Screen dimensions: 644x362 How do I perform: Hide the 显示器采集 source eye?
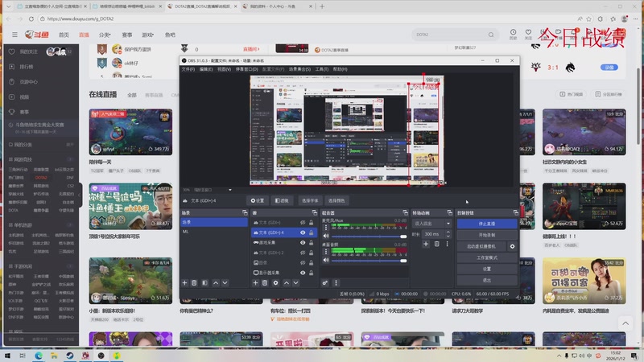click(x=303, y=273)
